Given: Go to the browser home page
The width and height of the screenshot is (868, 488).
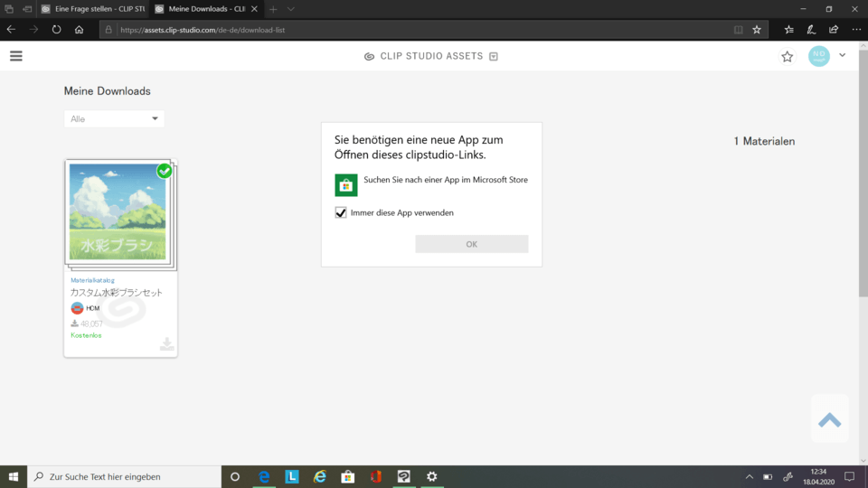Looking at the screenshot, I should [80, 30].
